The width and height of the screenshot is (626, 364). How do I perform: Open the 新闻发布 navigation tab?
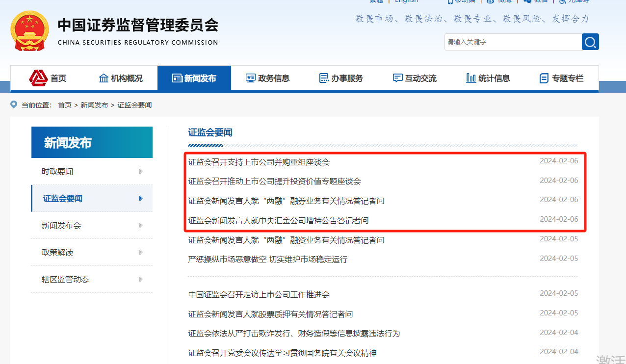click(x=194, y=78)
